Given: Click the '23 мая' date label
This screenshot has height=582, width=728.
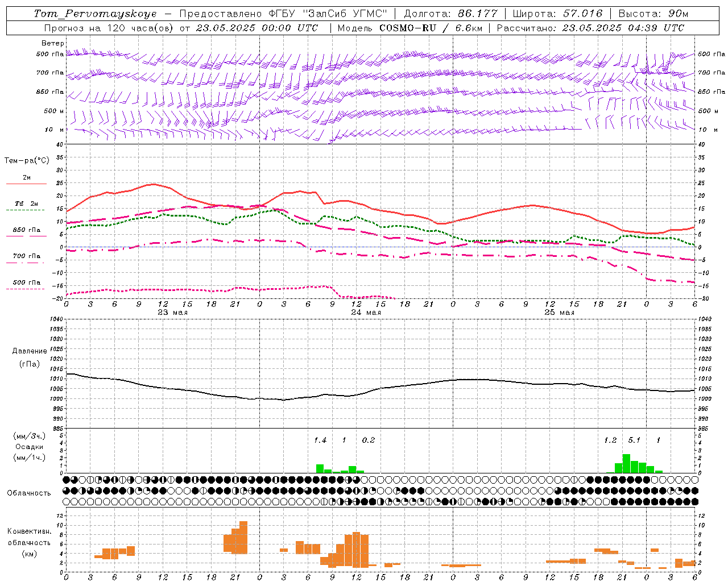Looking at the screenshot, I should pos(172,312).
